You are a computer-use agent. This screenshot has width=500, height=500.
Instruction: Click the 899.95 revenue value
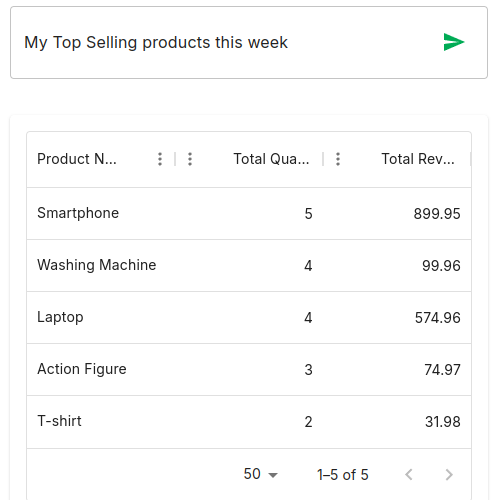[437, 214]
